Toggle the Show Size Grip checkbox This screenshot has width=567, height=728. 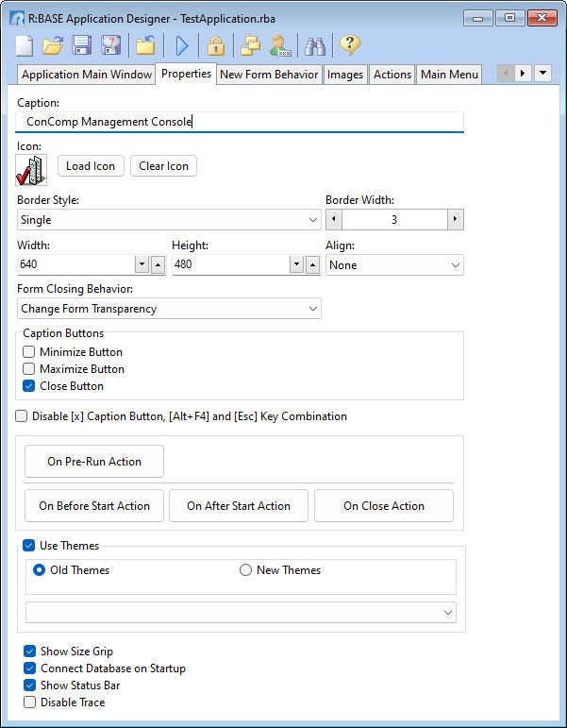click(29, 652)
